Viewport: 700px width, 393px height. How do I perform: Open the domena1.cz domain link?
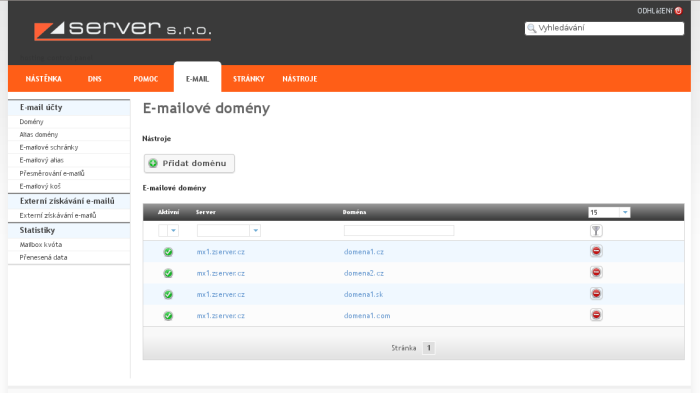click(x=363, y=252)
